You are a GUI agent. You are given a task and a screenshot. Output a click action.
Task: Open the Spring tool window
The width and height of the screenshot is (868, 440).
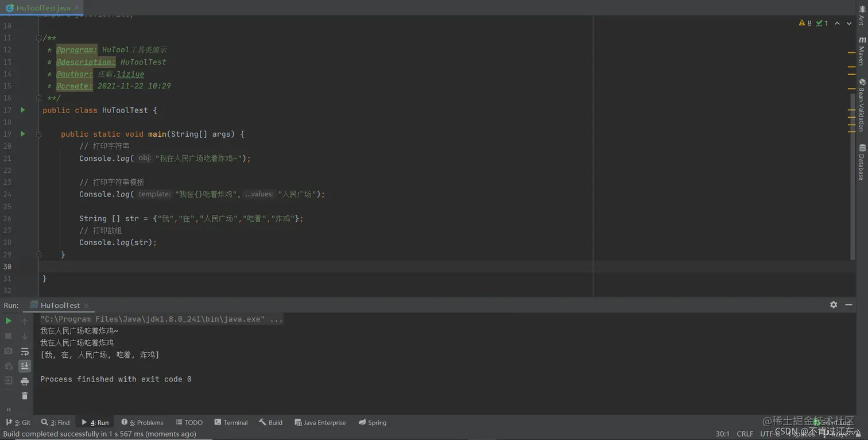click(373, 422)
